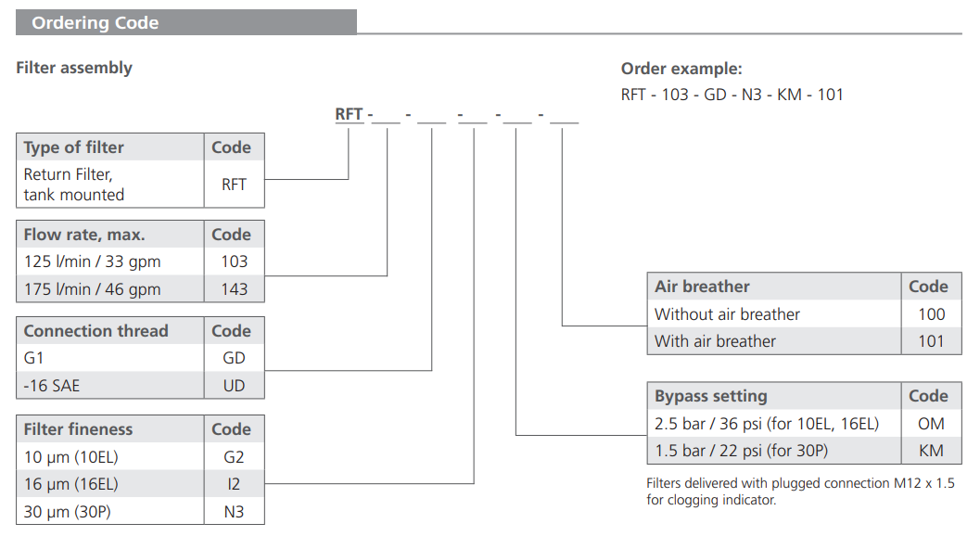This screenshot has height=536, width=980.
Task: Select the order example code string
Action: (732, 95)
